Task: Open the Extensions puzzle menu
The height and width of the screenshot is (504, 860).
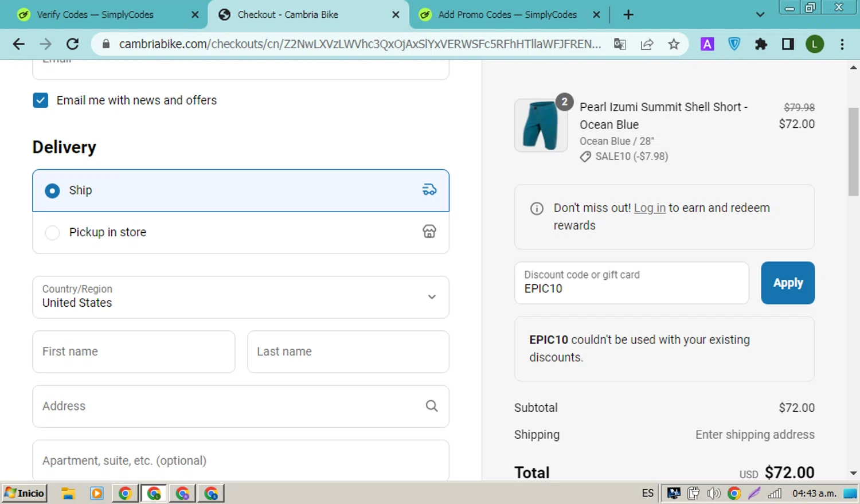Action: coord(761,44)
